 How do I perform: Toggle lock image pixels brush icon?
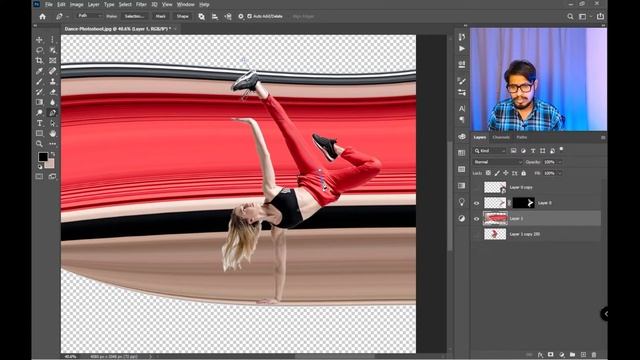497,173
